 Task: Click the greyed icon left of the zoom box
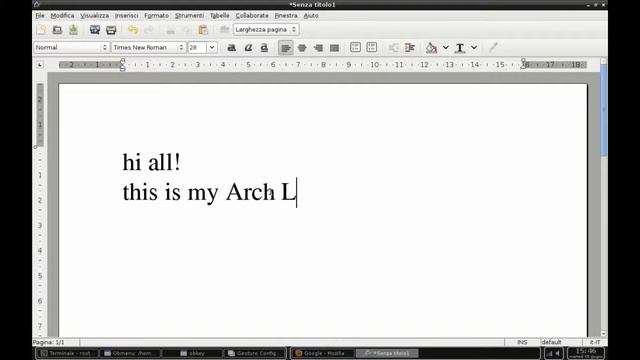pyautogui.click(x=224, y=30)
